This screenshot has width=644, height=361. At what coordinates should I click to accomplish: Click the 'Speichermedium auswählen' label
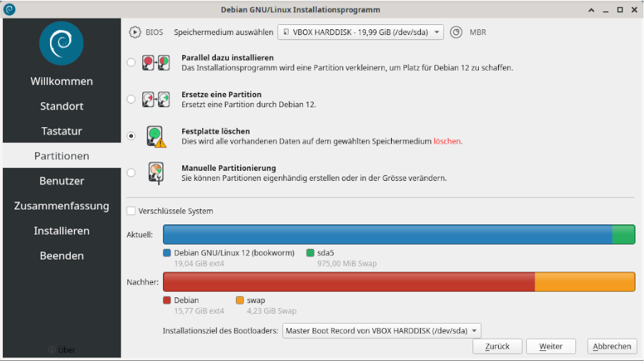click(224, 32)
